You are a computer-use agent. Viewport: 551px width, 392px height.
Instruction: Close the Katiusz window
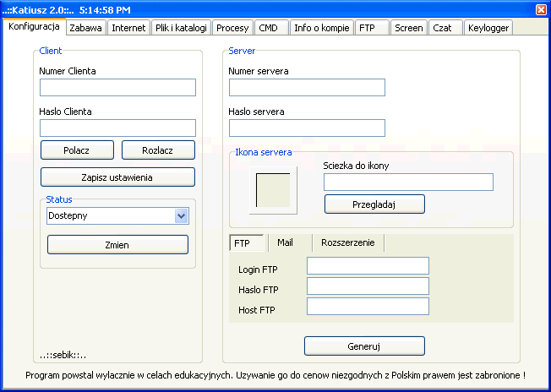pyautogui.click(x=541, y=8)
